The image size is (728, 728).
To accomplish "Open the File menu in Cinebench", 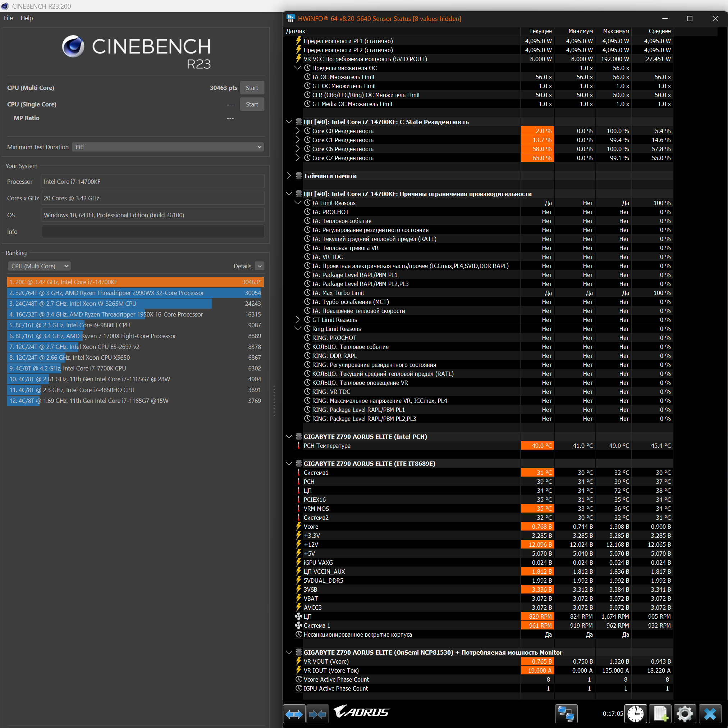I will click(x=8, y=18).
